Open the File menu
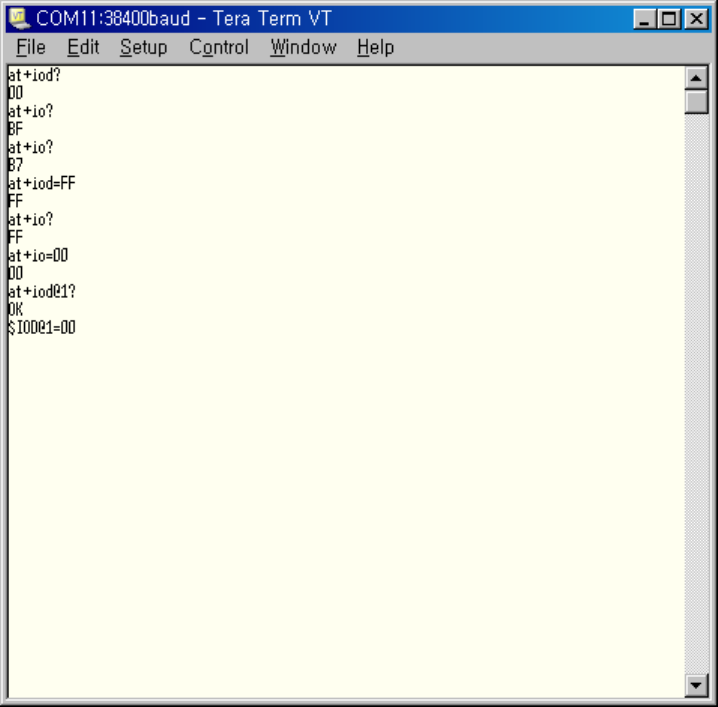 [x=31, y=47]
